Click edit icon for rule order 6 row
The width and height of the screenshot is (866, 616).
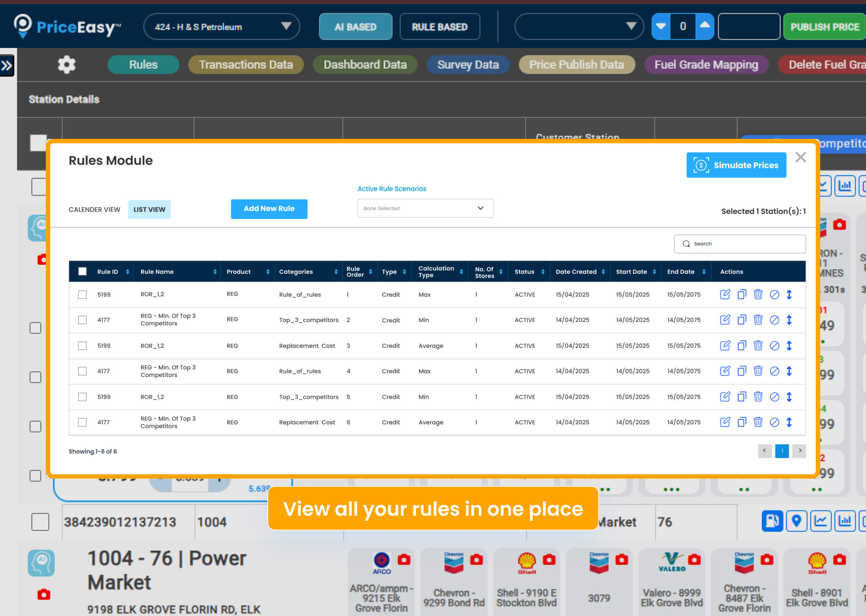click(724, 422)
